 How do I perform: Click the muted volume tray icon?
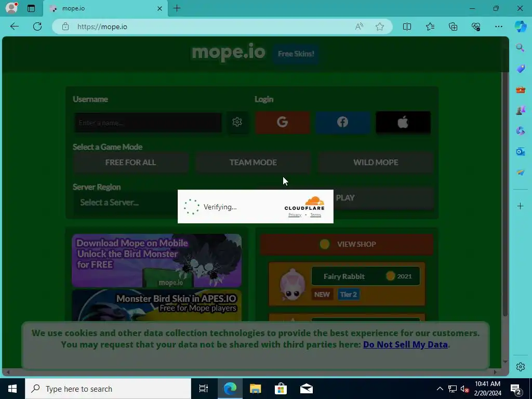click(x=465, y=389)
